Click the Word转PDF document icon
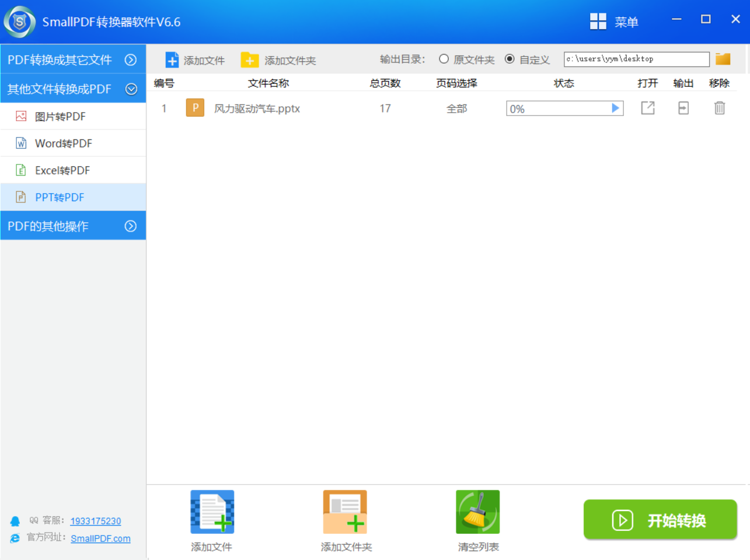This screenshot has height=560, width=750. click(x=21, y=143)
